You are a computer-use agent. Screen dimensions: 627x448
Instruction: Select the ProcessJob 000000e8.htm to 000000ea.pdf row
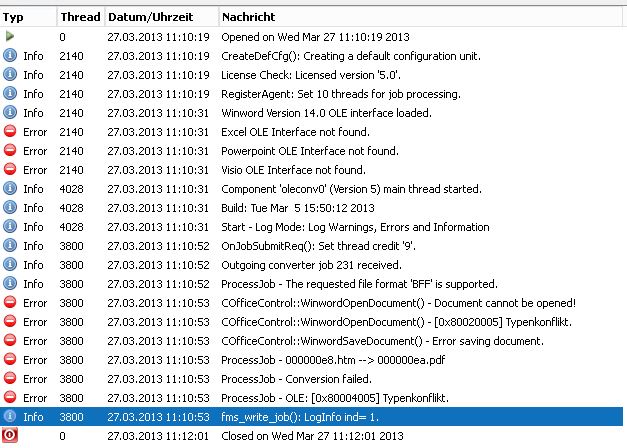pyautogui.click(x=312, y=360)
